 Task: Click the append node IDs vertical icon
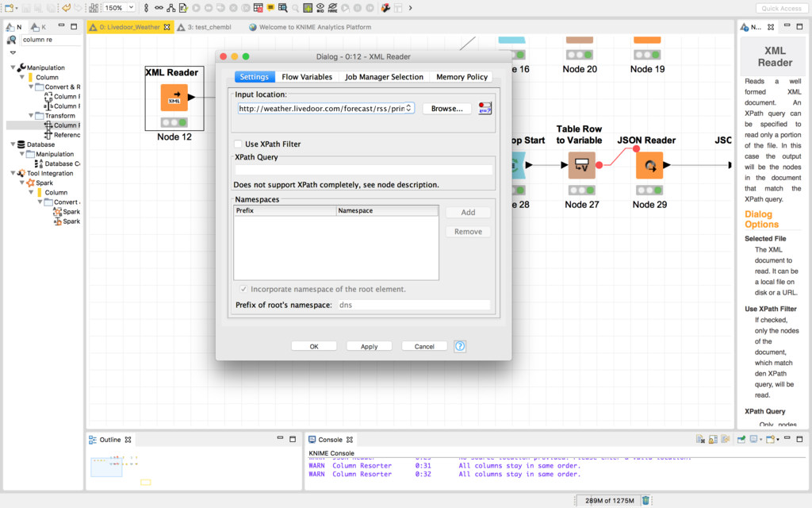pyautogui.click(x=147, y=8)
